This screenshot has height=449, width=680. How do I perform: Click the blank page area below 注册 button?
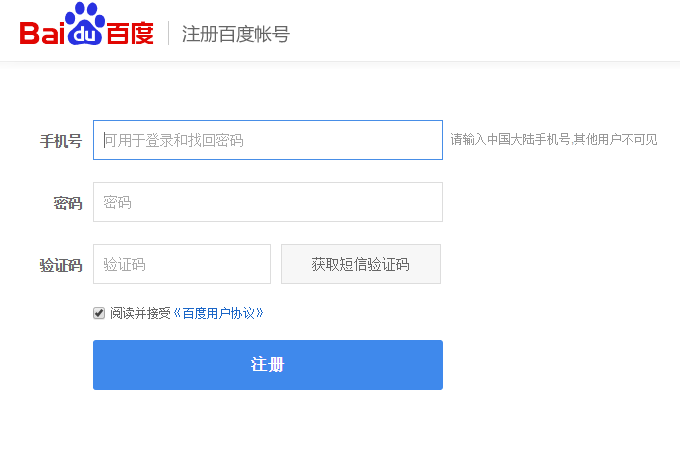(267, 420)
